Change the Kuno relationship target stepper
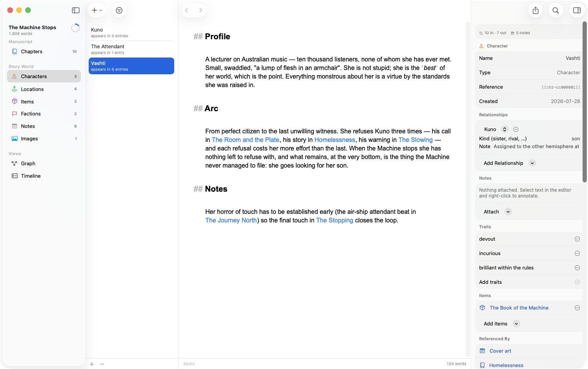Screen dimensions: 588x369 [504, 129]
